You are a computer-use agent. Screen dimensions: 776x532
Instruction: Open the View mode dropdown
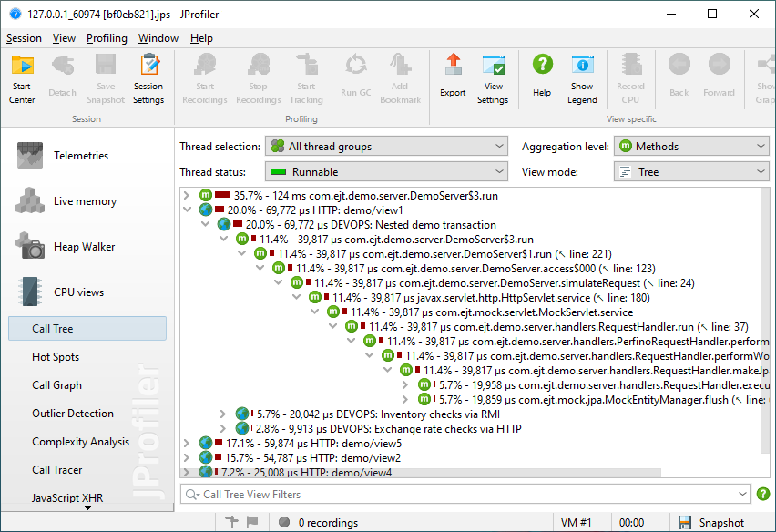point(691,172)
